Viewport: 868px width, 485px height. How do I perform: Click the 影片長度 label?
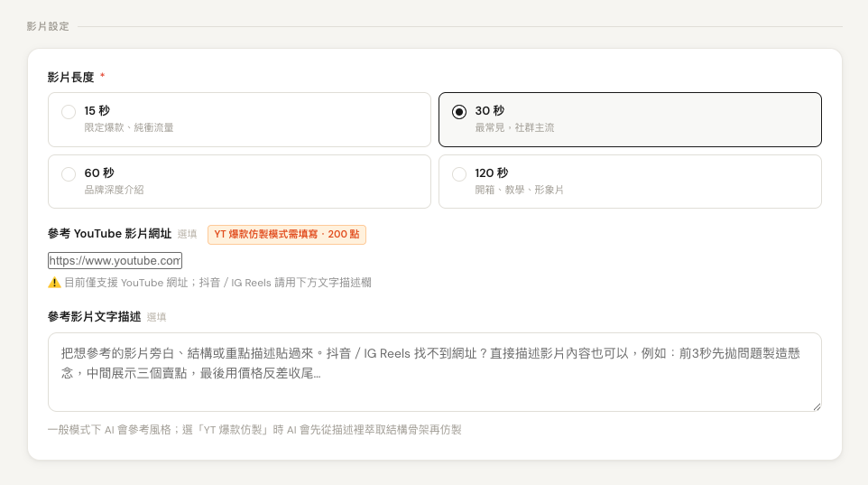[71, 77]
